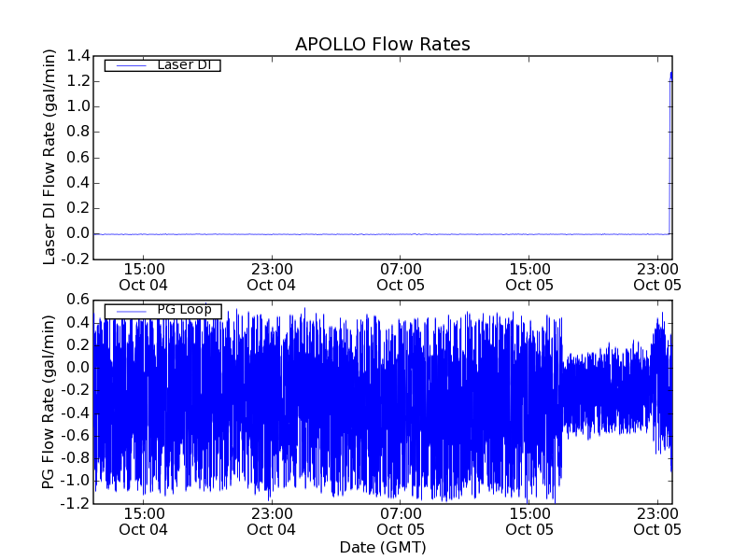747x560 pixels.
Task: Click the 1.4 tick on the Laser DI axis
Action: pyautogui.click(x=78, y=56)
